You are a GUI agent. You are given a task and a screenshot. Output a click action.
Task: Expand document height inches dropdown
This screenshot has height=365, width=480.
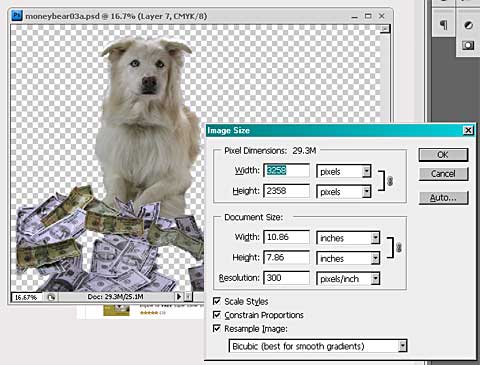(x=375, y=258)
